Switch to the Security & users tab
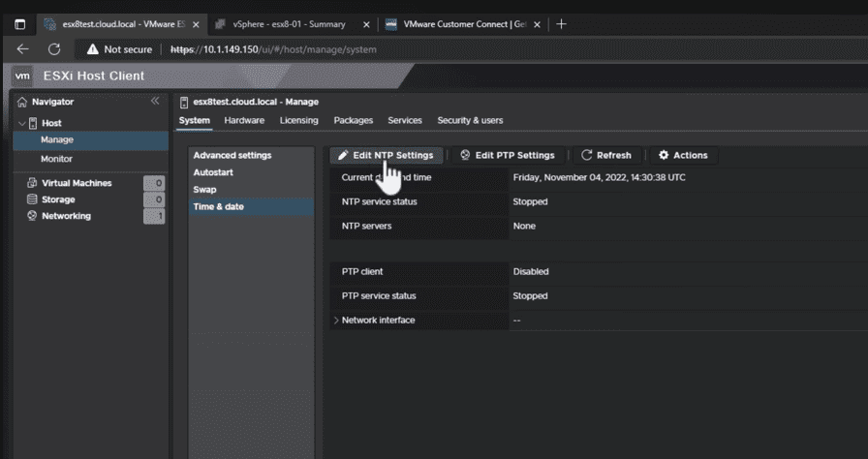This screenshot has height=459, width=868. [x=470, y=120]
